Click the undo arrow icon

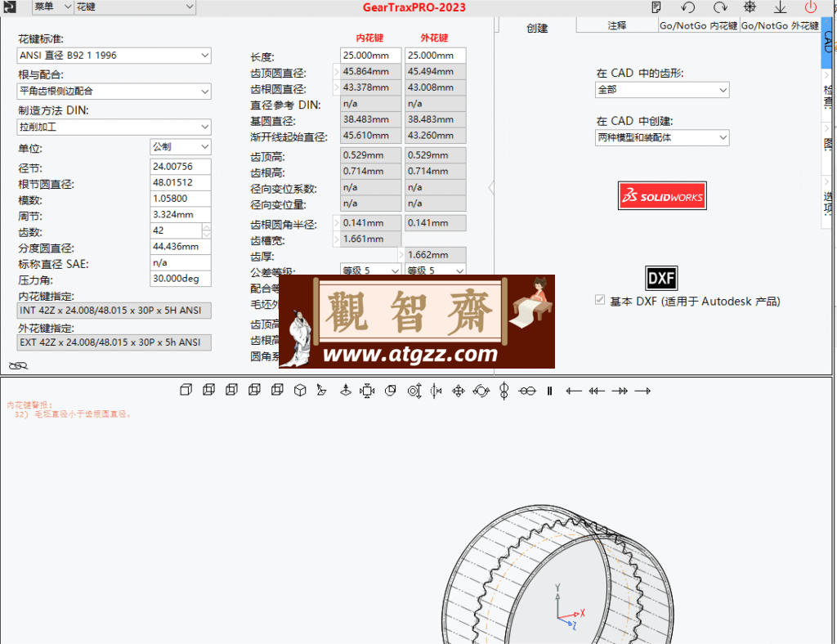[688, 7]
